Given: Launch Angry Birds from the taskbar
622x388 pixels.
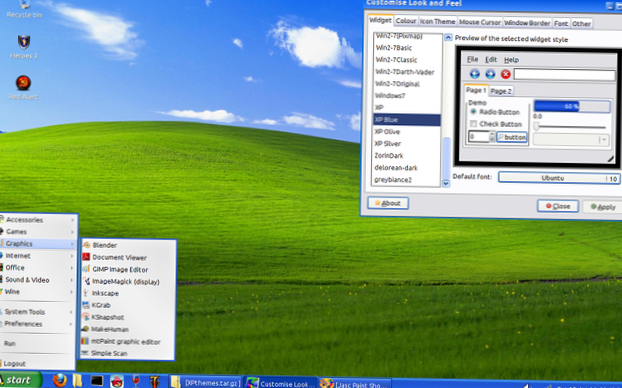Looking at the screenshot, I should [117, 381].
